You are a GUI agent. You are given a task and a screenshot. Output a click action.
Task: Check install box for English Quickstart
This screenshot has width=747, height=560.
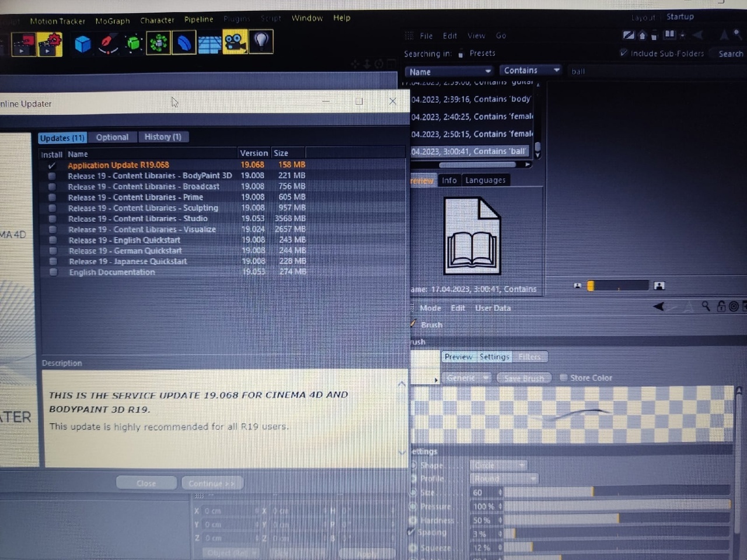click(53, 240)
